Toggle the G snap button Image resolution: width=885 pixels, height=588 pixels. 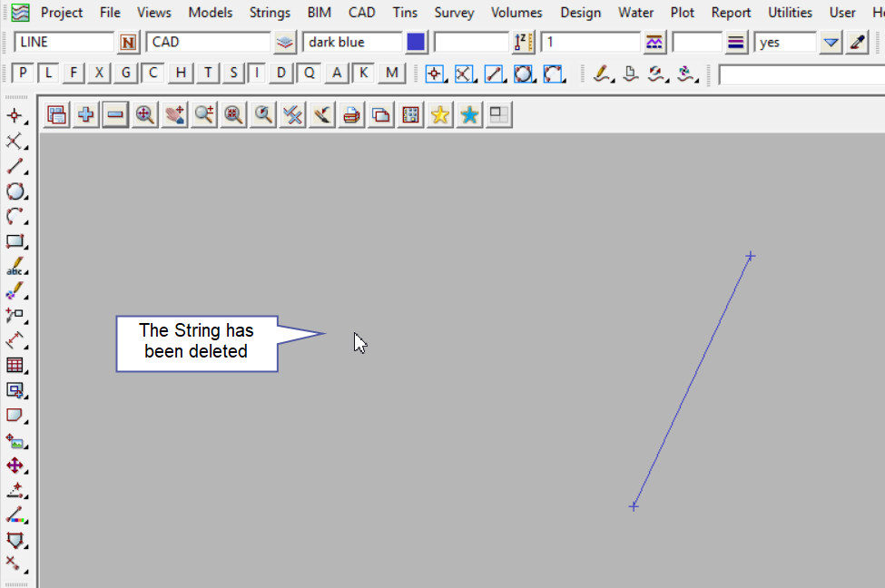point(126,73)
